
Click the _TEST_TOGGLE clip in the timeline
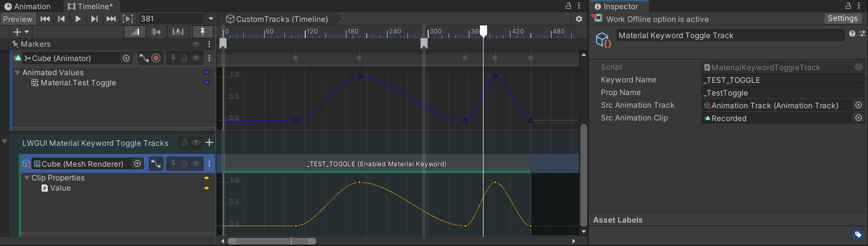[377, 164]
